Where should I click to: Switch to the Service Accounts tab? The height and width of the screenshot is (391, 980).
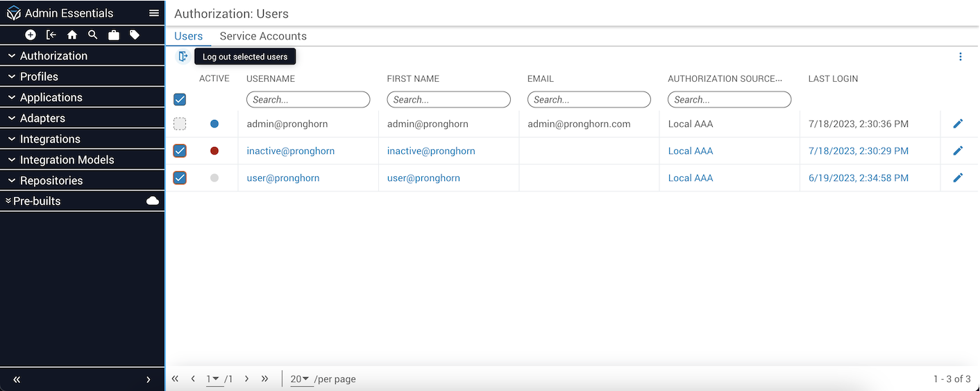[263, 36]
